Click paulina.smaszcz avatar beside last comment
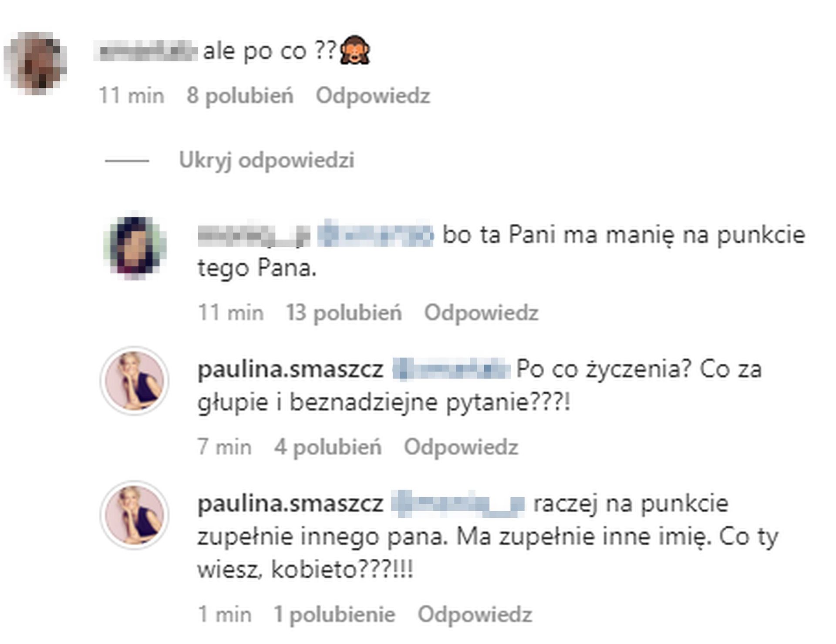Viewport: 836px width, 644px height. [x=135, y=515]
